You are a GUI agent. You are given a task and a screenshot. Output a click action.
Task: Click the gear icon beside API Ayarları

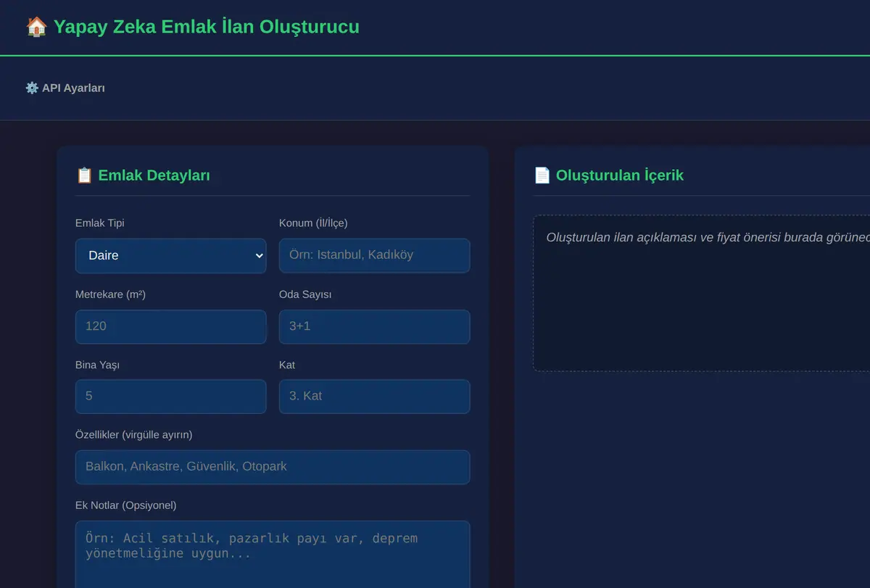(32, 88)
